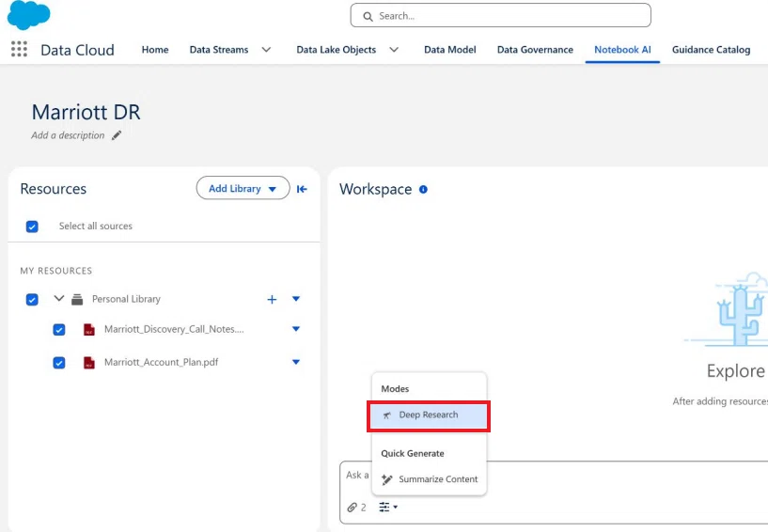Click the search magnifier icon
The width and height of the screenshot is (768, 532).
pyautogui.click(x=368, y=16)
